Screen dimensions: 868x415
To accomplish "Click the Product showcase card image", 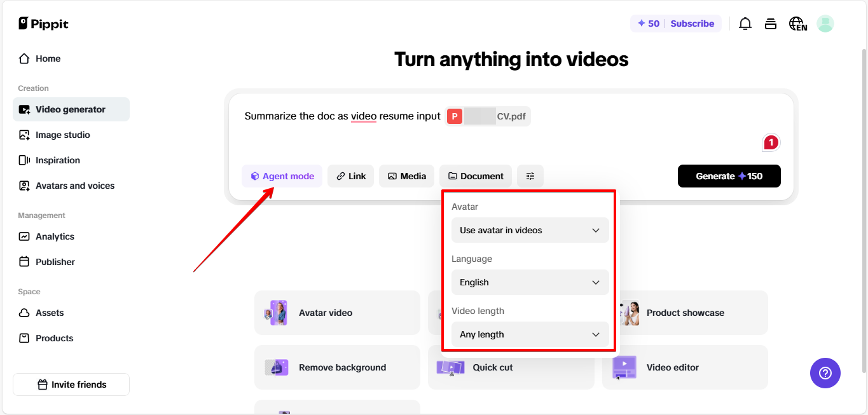I will [628, 313].
